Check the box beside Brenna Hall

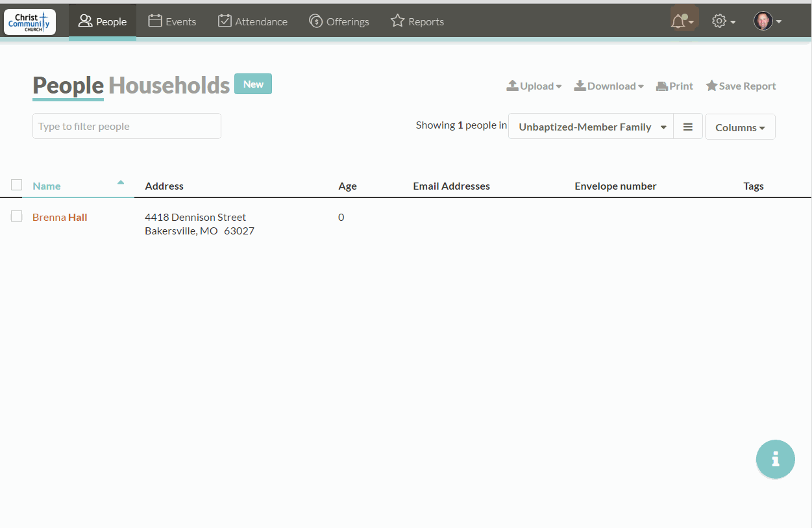tap(17, 216)
